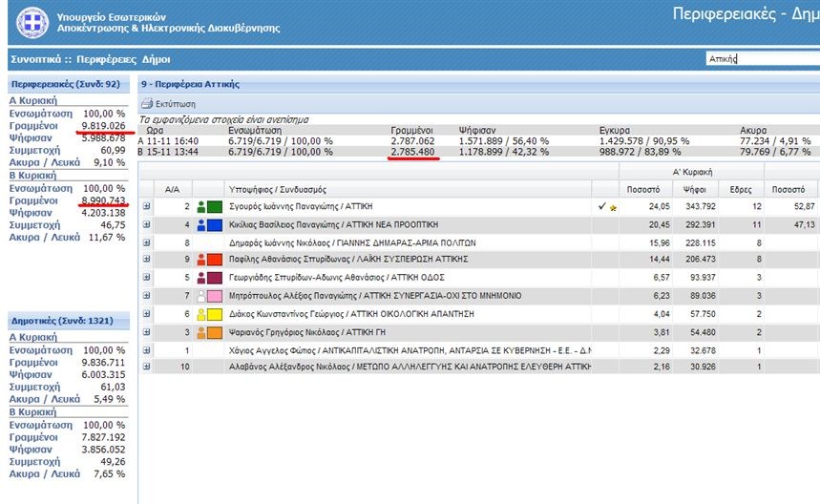Click the gold star icon in Σγουρός row

tap(612, 207)
